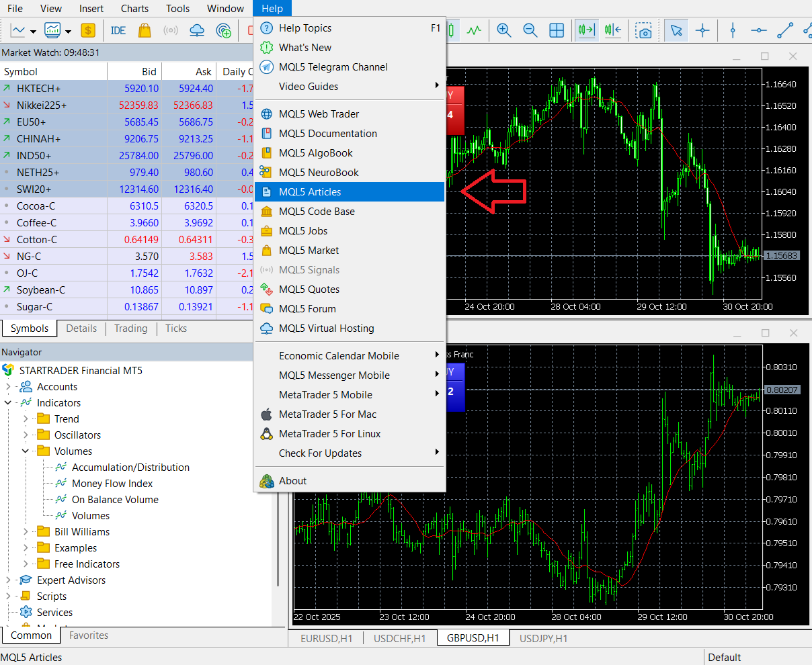
Task: Open the Charts menu in menu bar
Action: 134,9
